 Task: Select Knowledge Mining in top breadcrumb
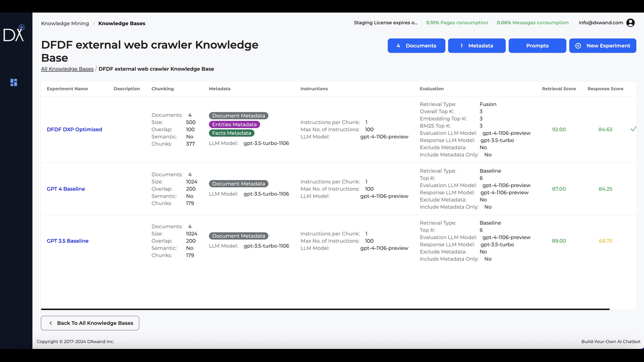click(65, 24)
